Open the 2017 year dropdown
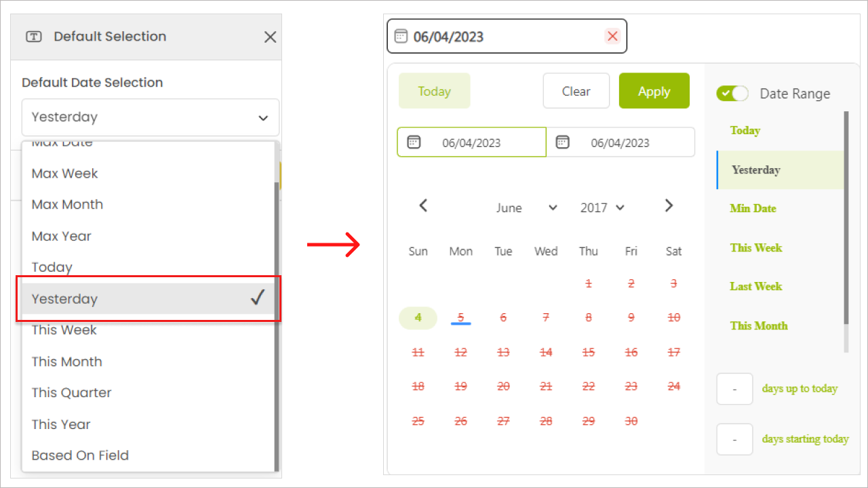 [602, 208]
